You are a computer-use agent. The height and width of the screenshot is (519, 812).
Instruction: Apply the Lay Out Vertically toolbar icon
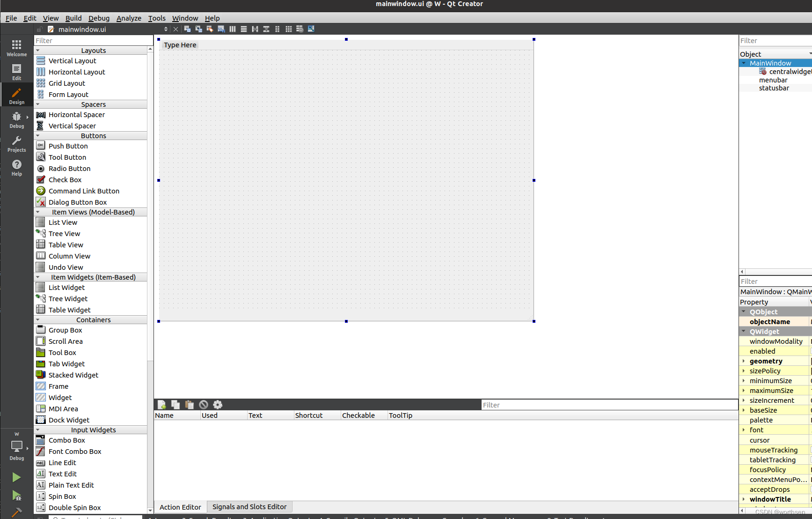244,29
